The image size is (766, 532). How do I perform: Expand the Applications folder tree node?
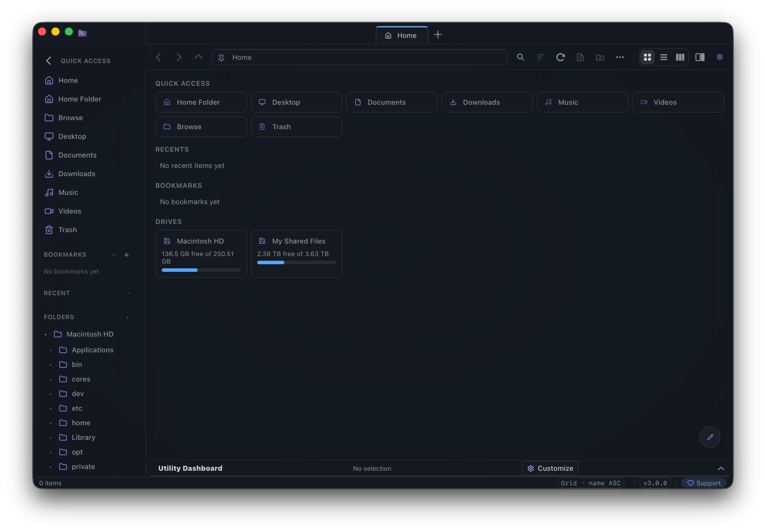tap(51, 350)
